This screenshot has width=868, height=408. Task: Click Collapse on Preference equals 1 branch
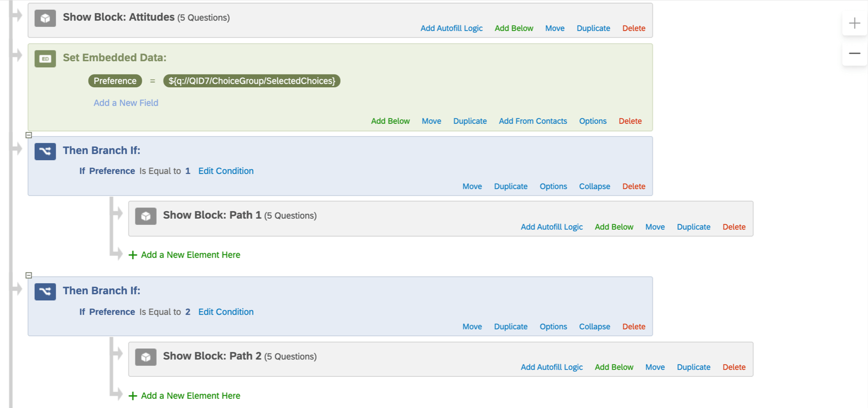(594, 186)
